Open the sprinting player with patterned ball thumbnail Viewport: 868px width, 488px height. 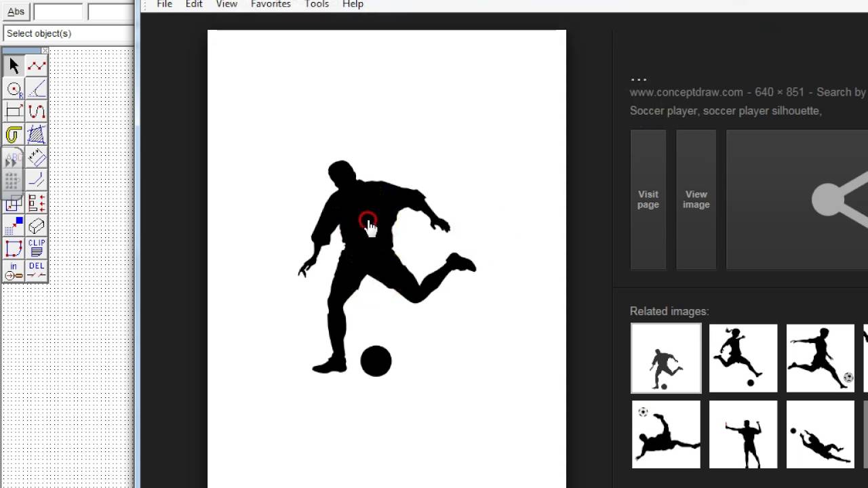821,358
